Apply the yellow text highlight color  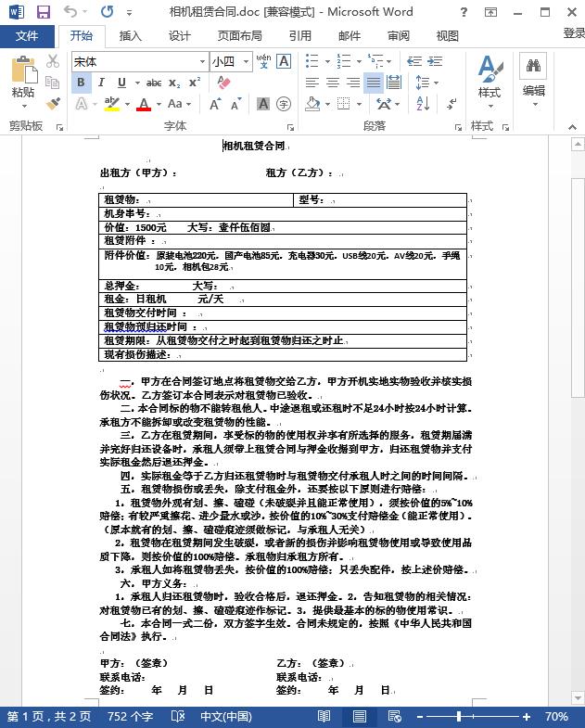pos(112,104)
